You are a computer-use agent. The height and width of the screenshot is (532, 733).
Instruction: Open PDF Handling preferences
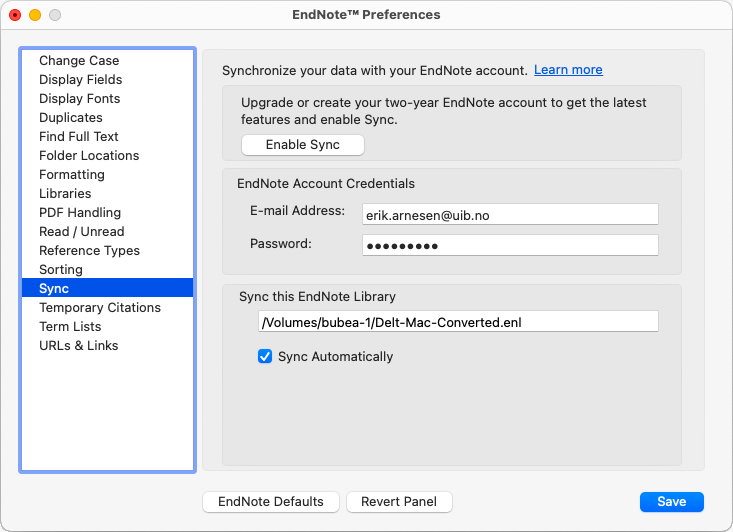tap(107, 213)
